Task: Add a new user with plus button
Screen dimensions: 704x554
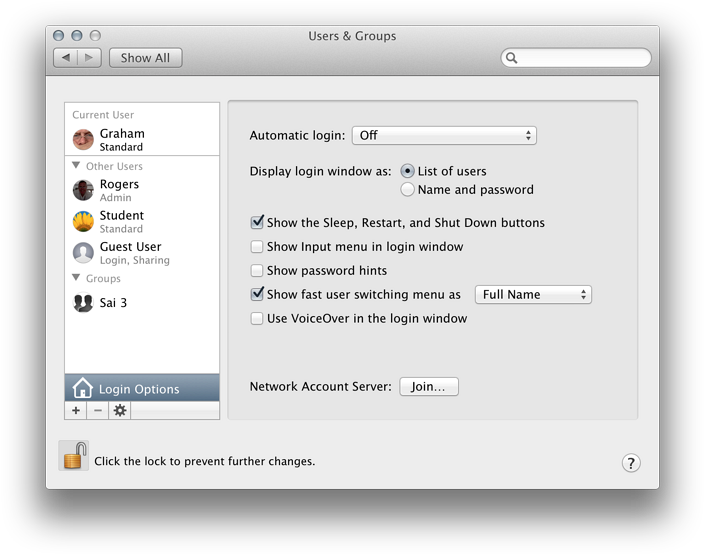Action: coord(76,410)
